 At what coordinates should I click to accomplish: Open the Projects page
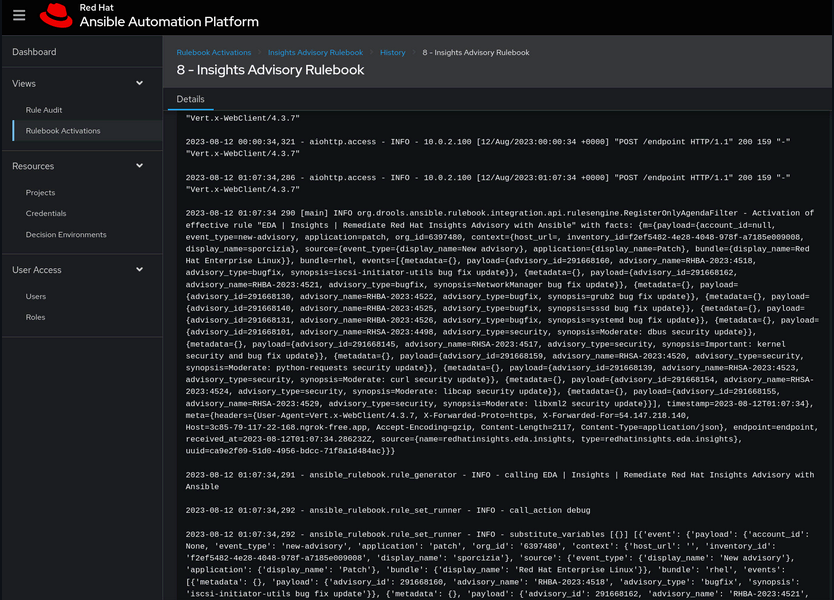[x=39, y=192]
